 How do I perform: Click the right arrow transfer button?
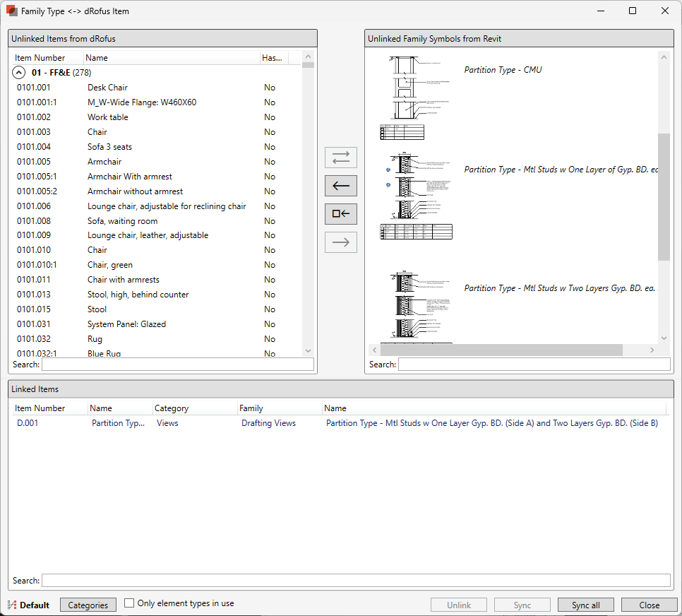340,242
